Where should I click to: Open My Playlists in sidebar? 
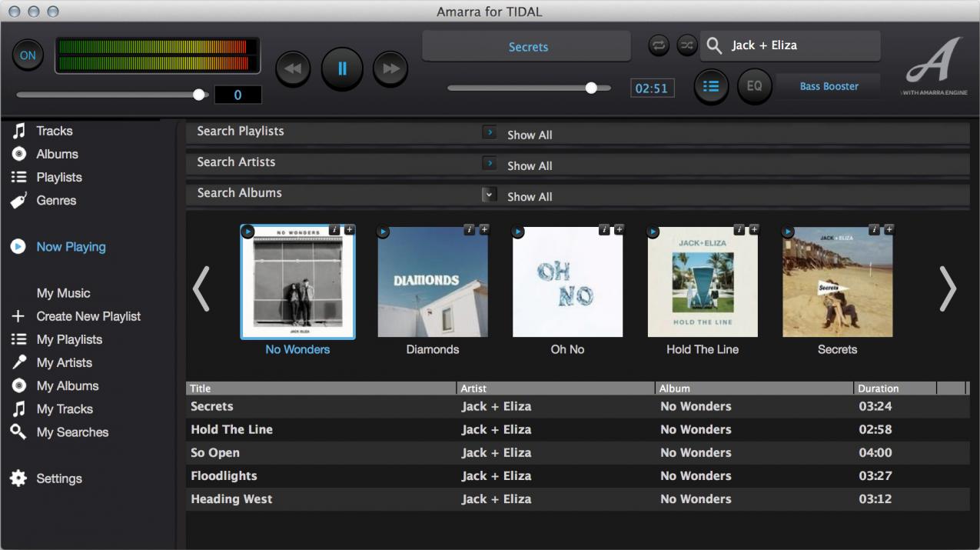click(69, 339)
